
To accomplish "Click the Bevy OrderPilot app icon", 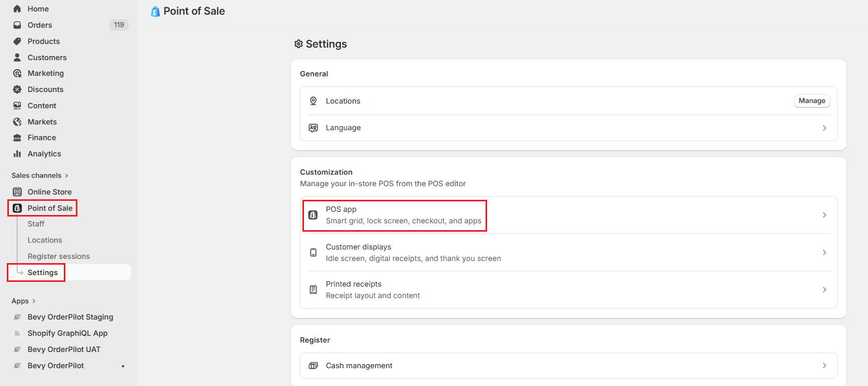I will 17,366.
